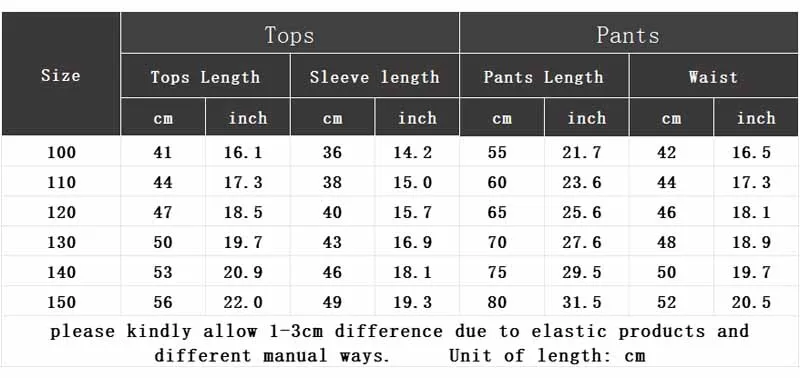Click the 'Unit of length: cm' text

pos(547,355)
